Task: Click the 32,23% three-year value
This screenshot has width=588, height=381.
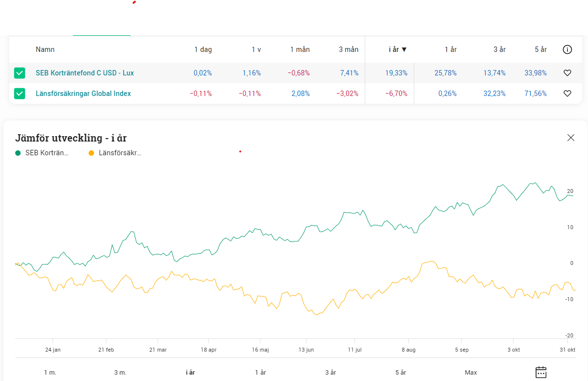Action: click(x=494, y=94)
